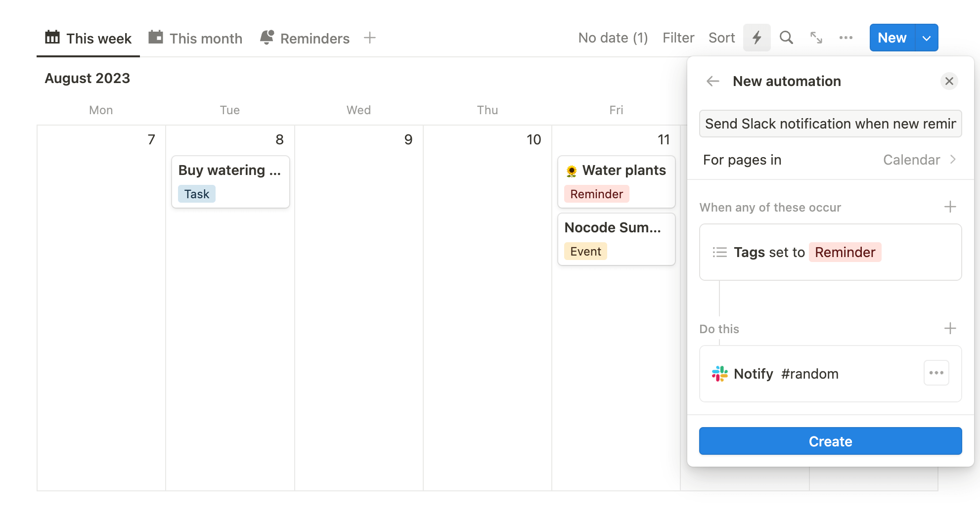980x522 pixels.
Task: Click the New button
Action: click(x=891, y=38)
